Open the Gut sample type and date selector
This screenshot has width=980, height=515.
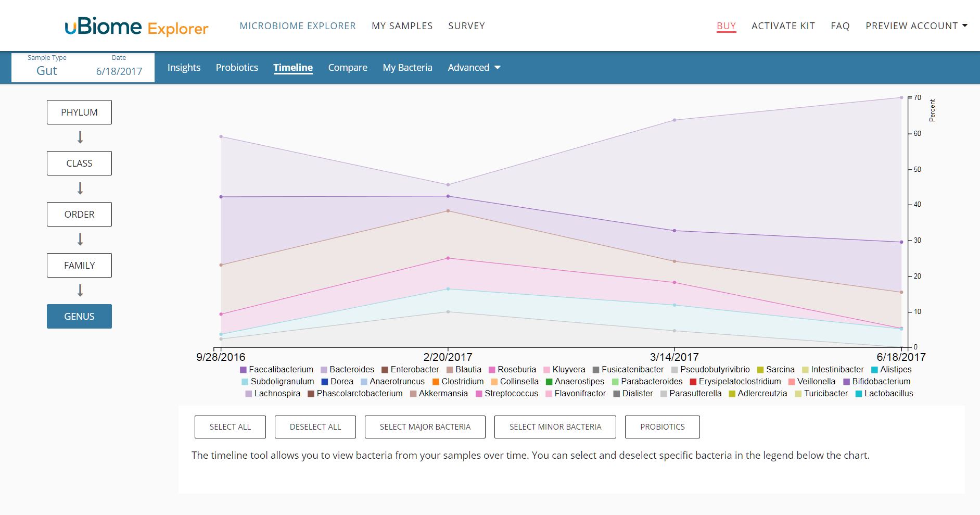(83, 68)
